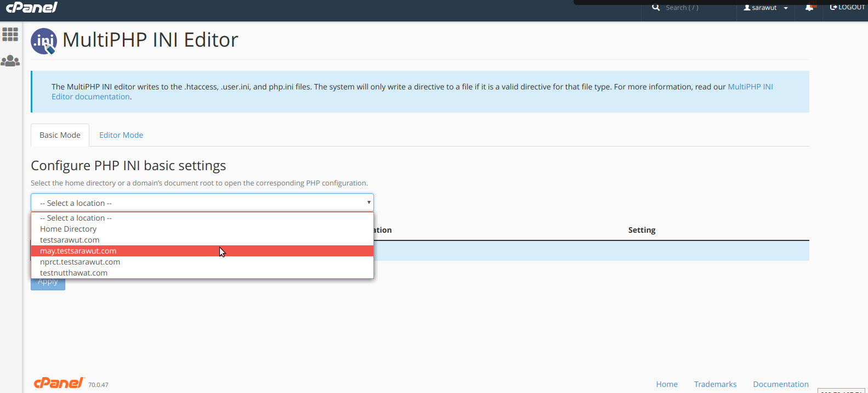Open the notifications bell icon
Viewport: 868px width, 393px height.
click(809, 7)
